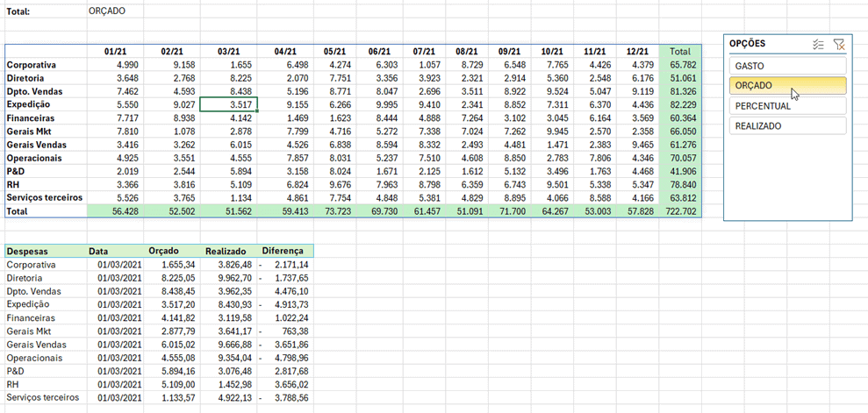Click May column total 73.723
The image size is (868, 413).
tap(334, 210)
